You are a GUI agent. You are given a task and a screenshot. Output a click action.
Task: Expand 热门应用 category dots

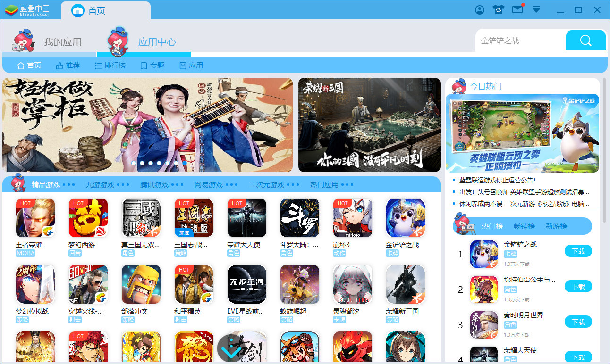(347, 185)
